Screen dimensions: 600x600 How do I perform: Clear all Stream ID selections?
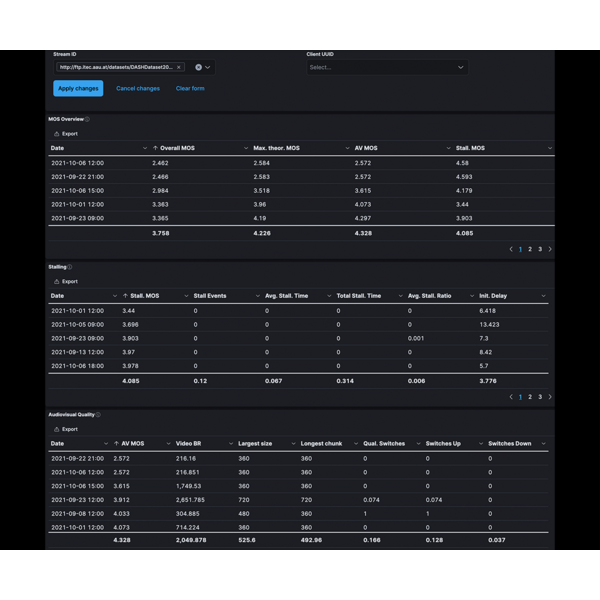tap(198, 68)
